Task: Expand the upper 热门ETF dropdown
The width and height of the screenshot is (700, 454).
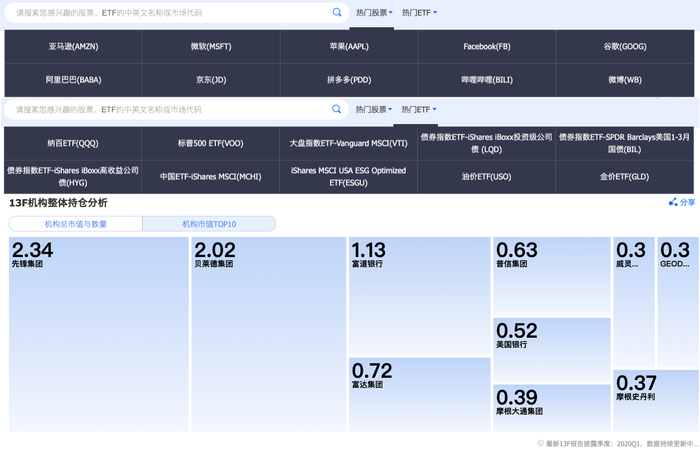Action: click(419, 13)
